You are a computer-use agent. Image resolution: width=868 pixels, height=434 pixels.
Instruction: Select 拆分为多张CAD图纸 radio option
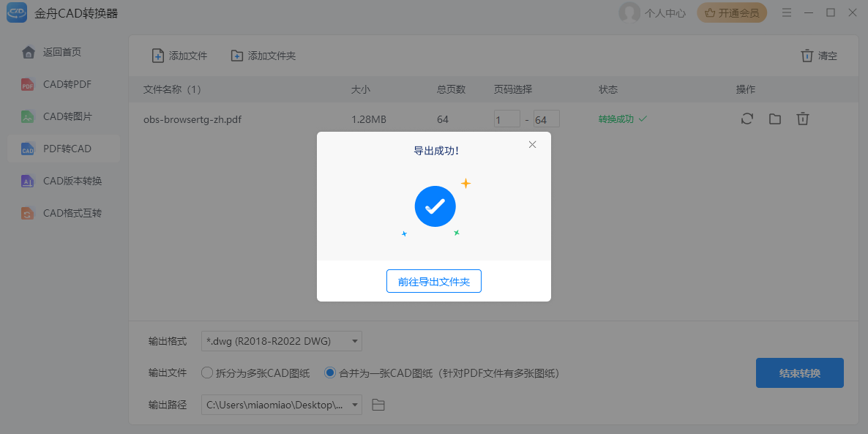[207, 373]
